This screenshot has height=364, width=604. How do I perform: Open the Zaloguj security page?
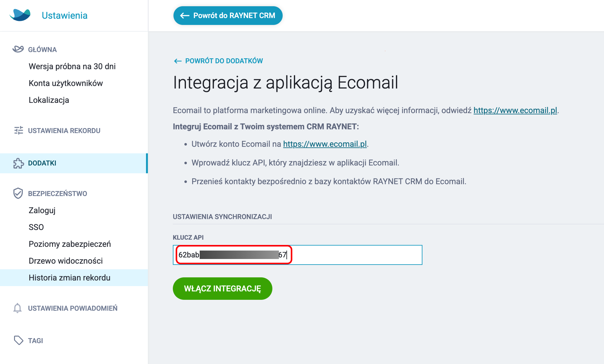pos(42,210)
